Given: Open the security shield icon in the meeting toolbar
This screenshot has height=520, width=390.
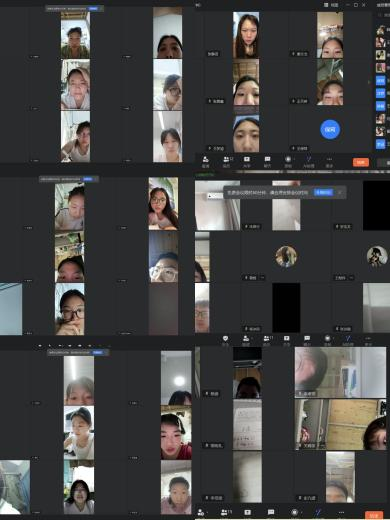Looking at the screenshot, I should 226,339.
